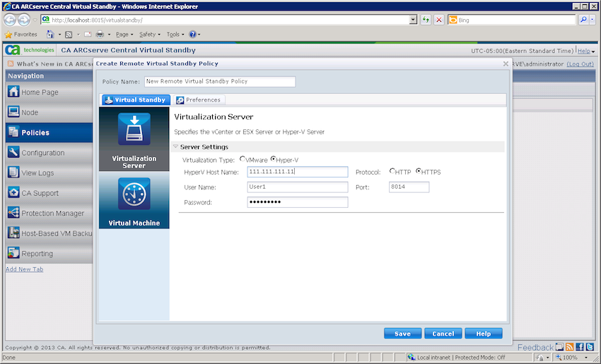
Task: Click the browser Home toolbar icon
Action: point(50,35)
